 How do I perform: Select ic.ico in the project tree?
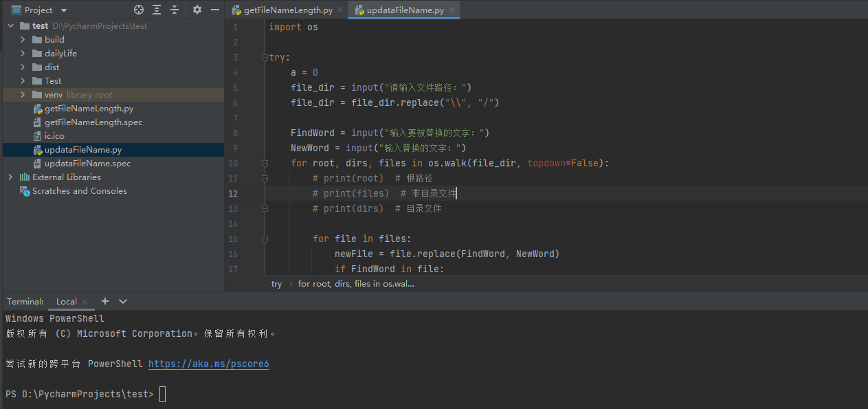54,136
